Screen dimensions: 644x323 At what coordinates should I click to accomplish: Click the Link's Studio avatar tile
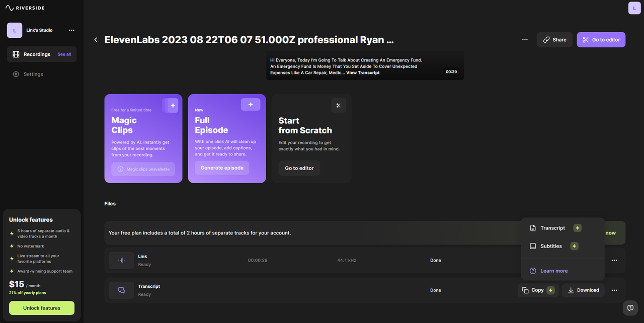pos(15,30)
